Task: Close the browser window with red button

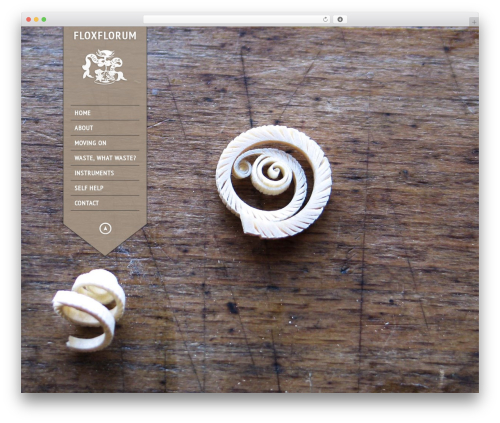Action: point(29,20)
